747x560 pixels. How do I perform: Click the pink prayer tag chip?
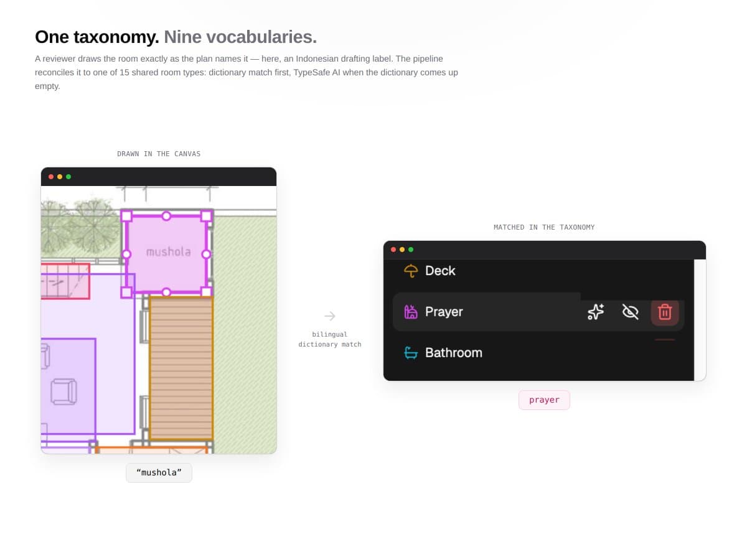pos(544,400)
